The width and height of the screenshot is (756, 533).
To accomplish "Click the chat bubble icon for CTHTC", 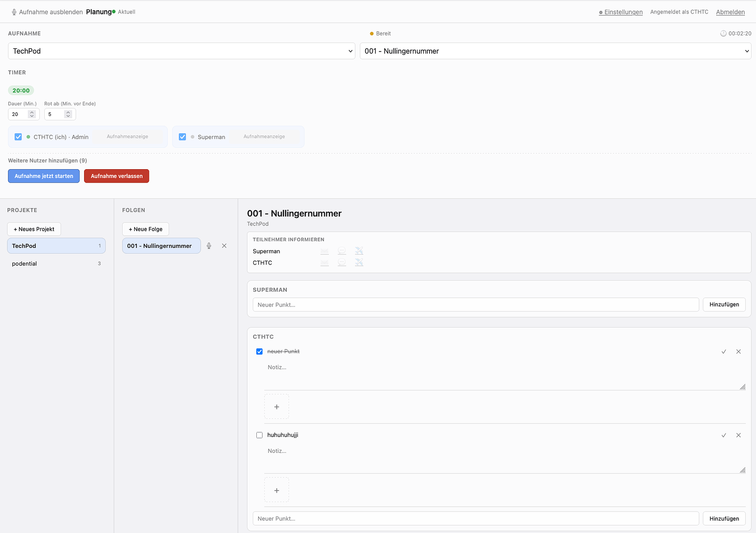I will click(x=342, y=263).
